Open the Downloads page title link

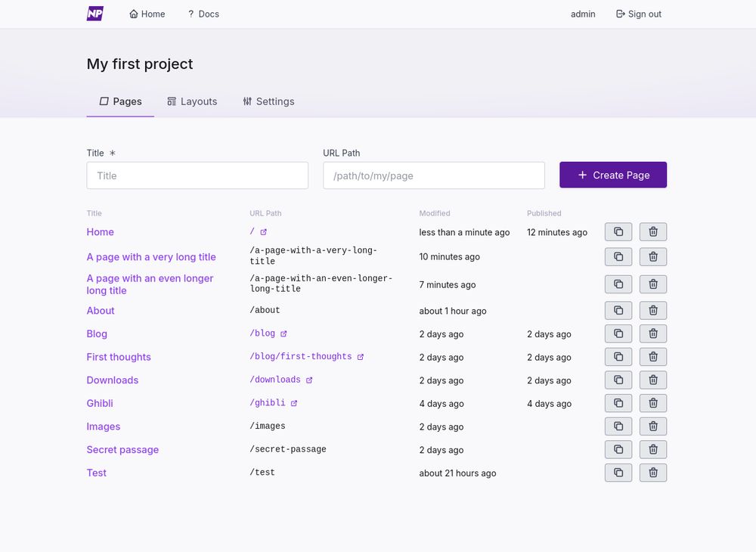click(113, 380)
